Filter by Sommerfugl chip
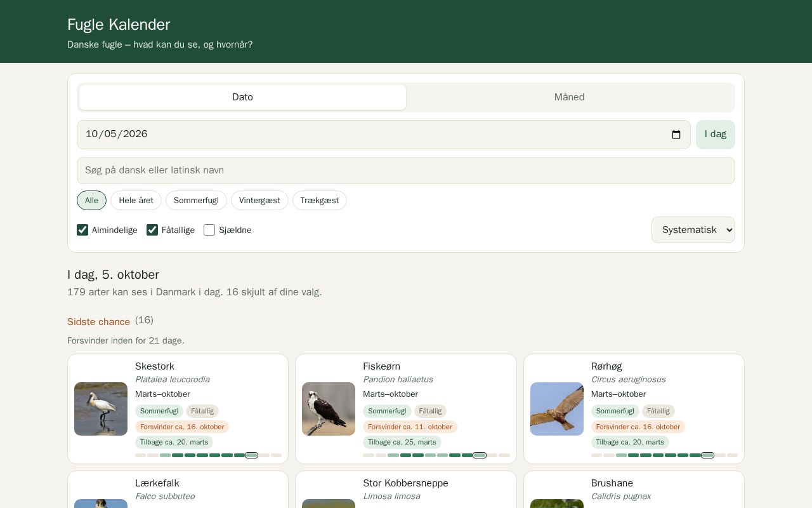Image resolution: width=812 pixels, height=508 pixels. 196,201
